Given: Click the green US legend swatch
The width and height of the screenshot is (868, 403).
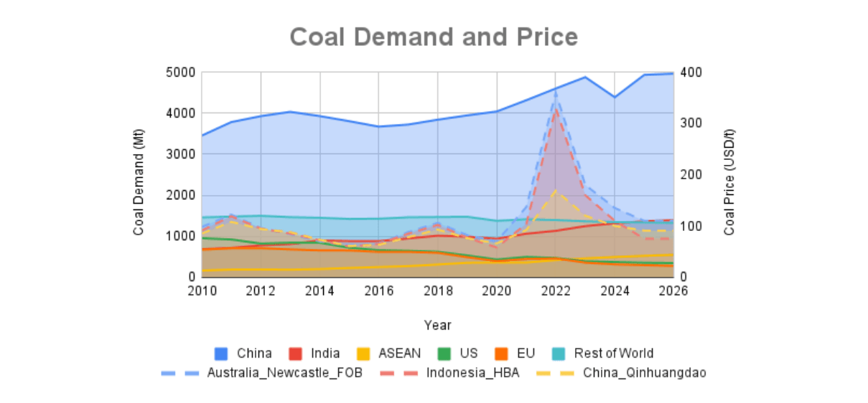Looking at the screenshot, I should click(x=446, y=354).
